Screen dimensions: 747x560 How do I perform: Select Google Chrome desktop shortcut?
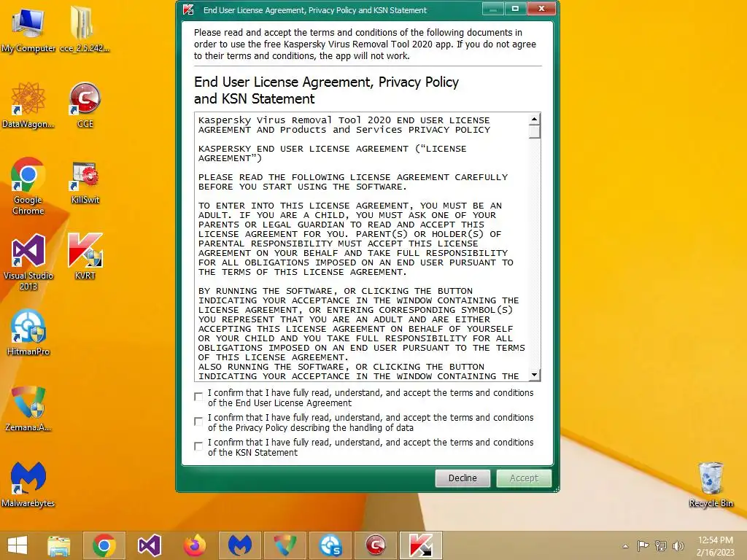[x=28, y=186]
